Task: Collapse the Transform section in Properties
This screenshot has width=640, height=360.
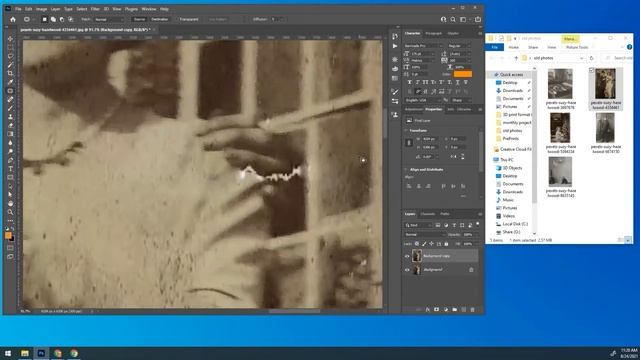Action: click(406, 131)
